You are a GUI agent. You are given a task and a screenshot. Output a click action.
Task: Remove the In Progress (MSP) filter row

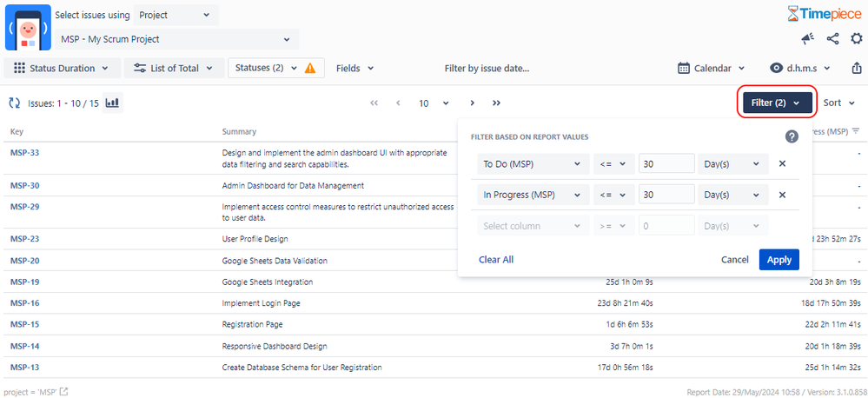(782, 195)
